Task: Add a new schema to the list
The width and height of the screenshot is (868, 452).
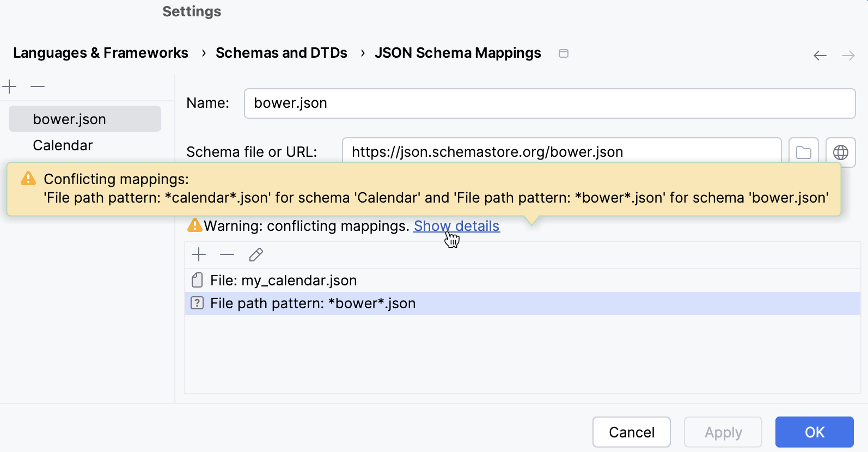Action: point(10,87)
